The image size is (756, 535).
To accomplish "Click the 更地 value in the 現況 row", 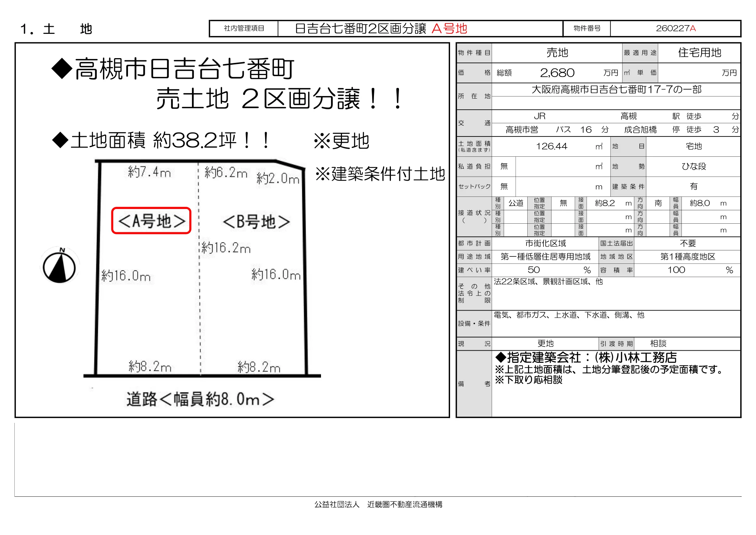I will pyautogui.click(x=545, y=343).
